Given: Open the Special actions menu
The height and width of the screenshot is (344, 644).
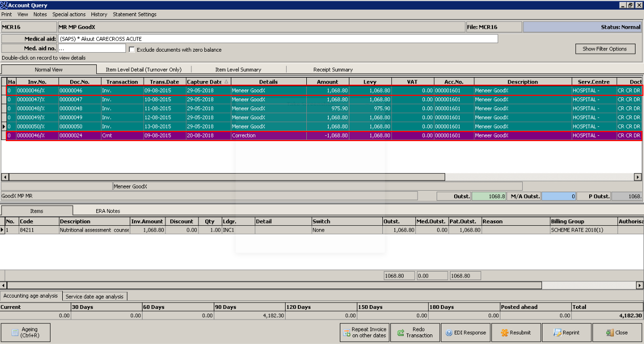Looking at the screenshot, I should tap(69, 14).
